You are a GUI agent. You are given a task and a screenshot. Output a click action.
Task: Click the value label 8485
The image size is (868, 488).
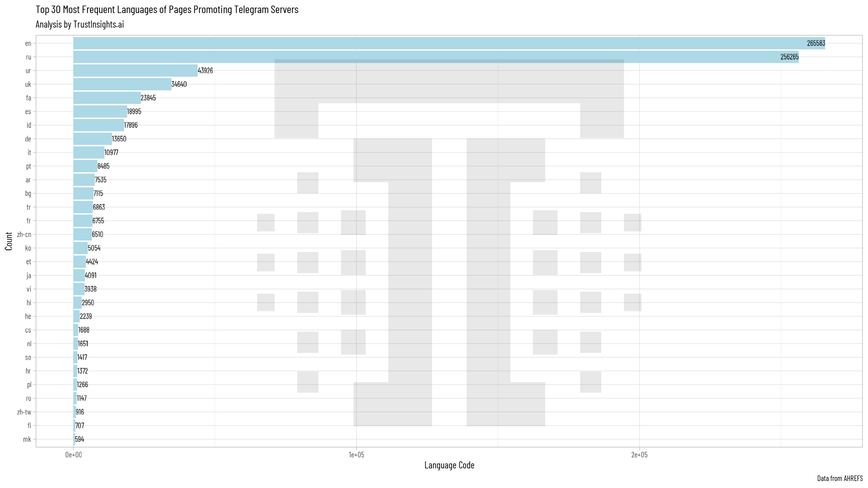(103, 166)
